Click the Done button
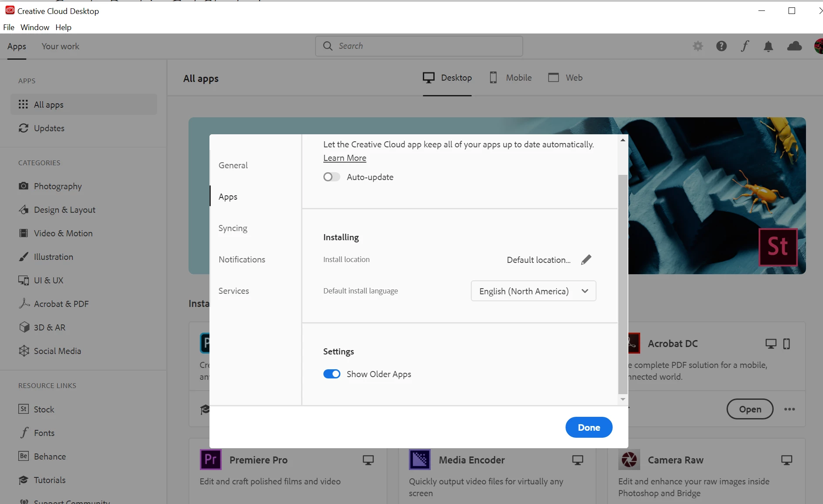This screenshot has height=504, width=823. (589, 427)
